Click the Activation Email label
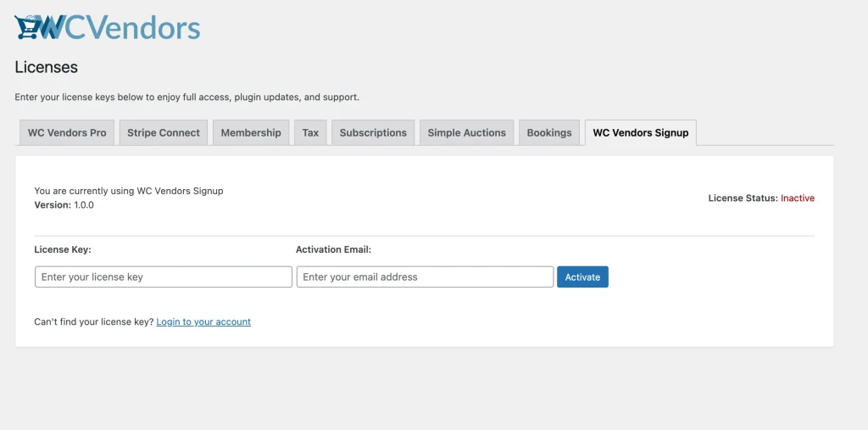This screenshot has width=868, height=430. (x=333, y=249)
